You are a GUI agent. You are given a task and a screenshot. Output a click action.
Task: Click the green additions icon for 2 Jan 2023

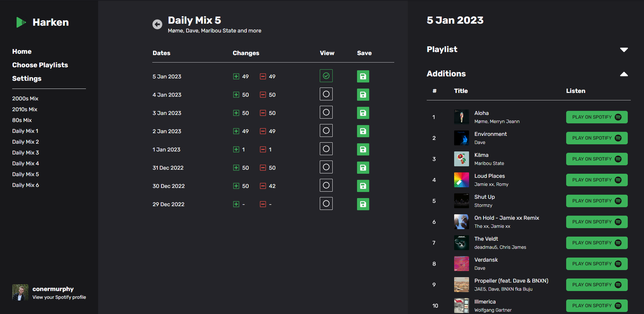pos(236,131)
